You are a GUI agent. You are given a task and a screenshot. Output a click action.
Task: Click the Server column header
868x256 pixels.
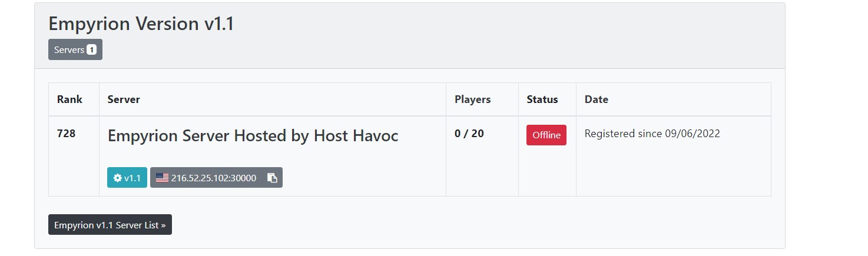pyautogui.click(x=124, y=99)
